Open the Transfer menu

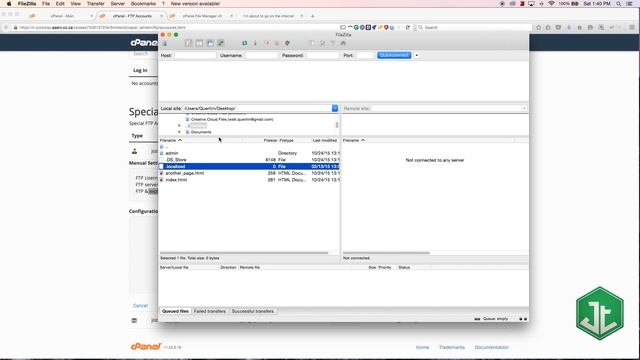(96, 4)
